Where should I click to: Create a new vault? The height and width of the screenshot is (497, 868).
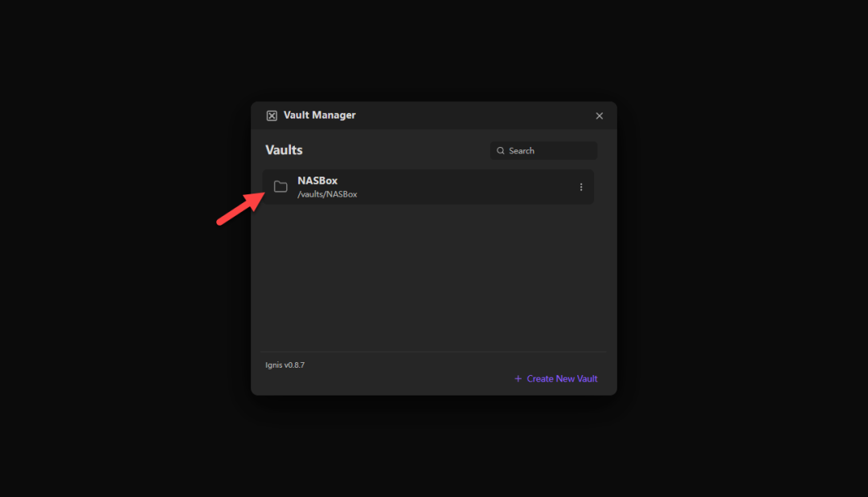tap(556, 379)
